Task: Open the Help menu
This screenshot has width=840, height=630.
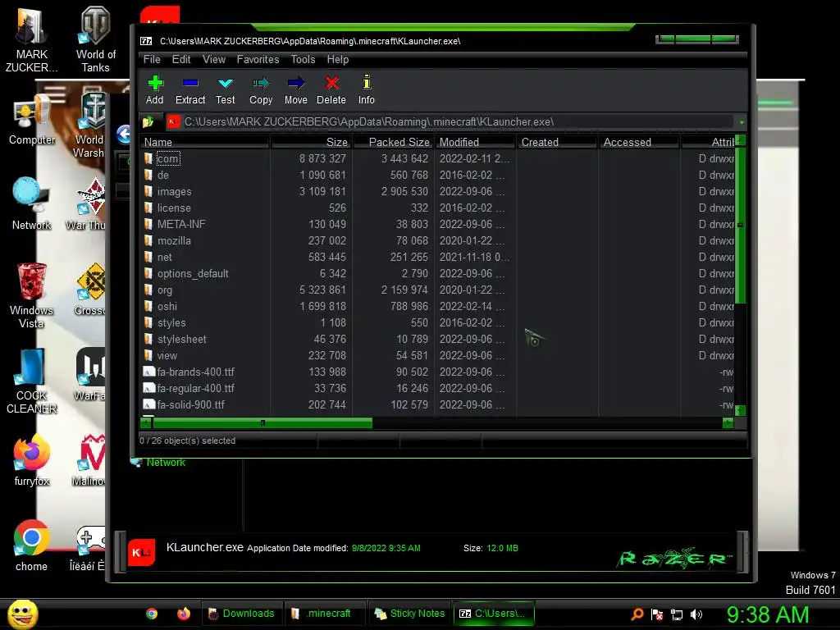Action: coord(337,59)
